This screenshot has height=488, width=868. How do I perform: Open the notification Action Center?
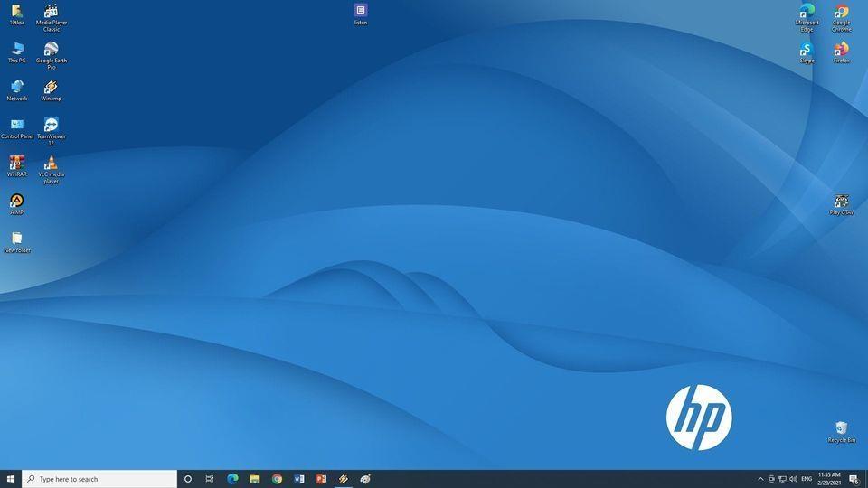click(854, 479)
